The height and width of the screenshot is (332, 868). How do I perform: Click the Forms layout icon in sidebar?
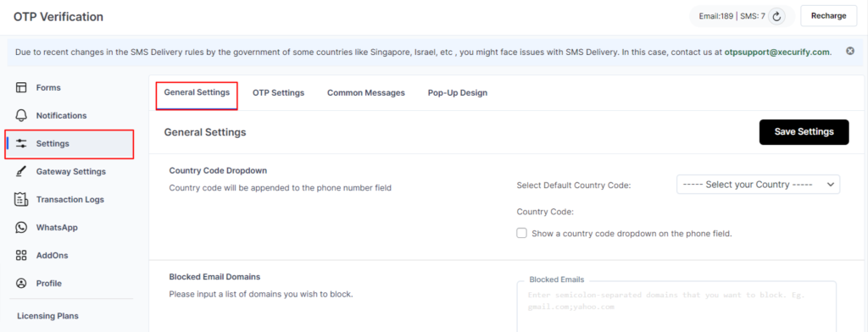pyautogui.click(x=21, y=87)
